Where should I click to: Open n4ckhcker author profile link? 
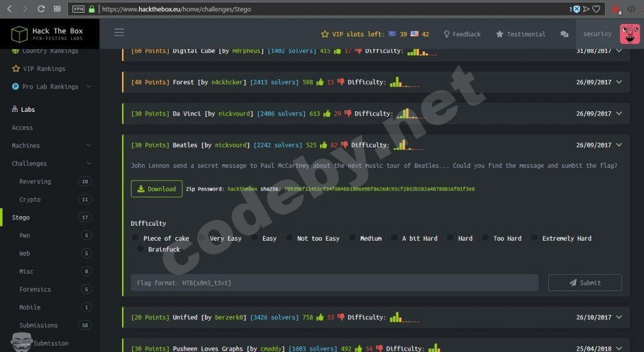[x=226, y=82]
